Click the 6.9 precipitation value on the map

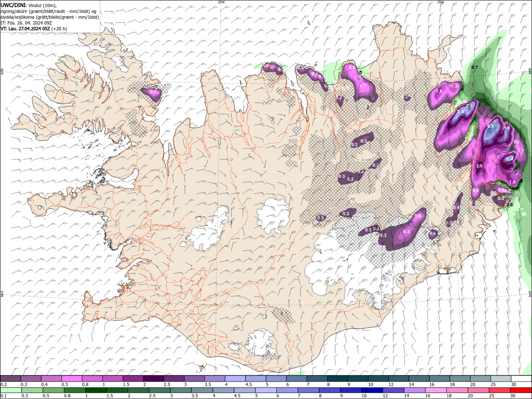[490, 126]
